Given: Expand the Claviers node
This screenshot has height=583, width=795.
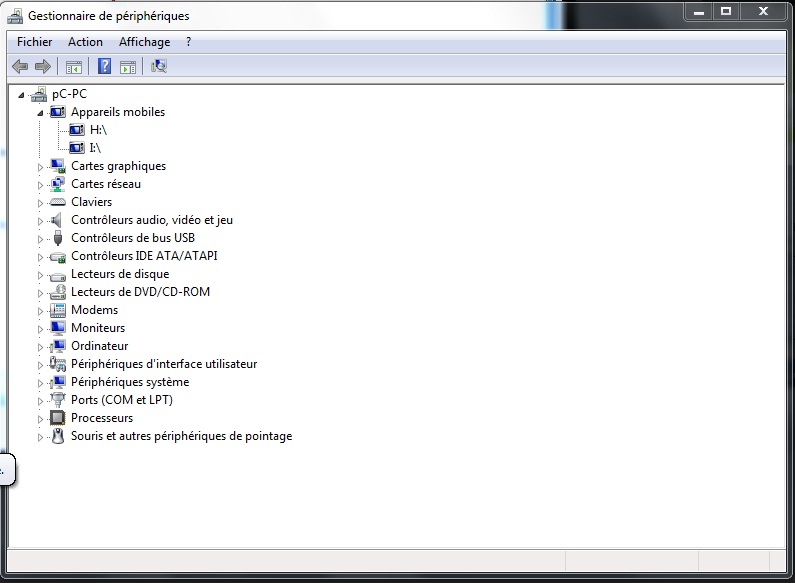Looking at the screenshot, I should coord(40,203).
